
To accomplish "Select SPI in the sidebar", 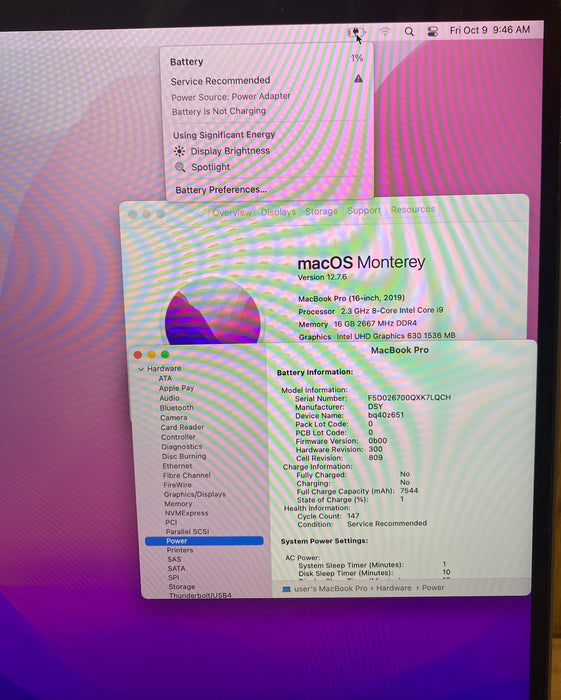I will click(x=174, y=578).
